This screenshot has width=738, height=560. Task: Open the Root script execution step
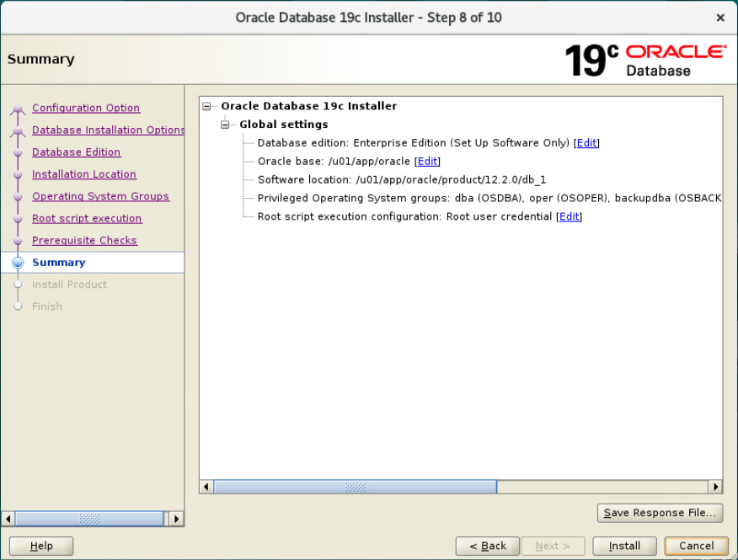87,218
